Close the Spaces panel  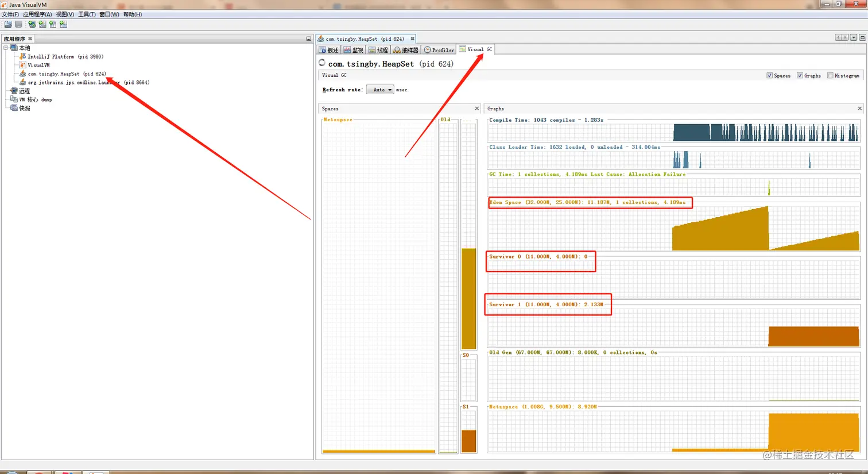point(476,108)
